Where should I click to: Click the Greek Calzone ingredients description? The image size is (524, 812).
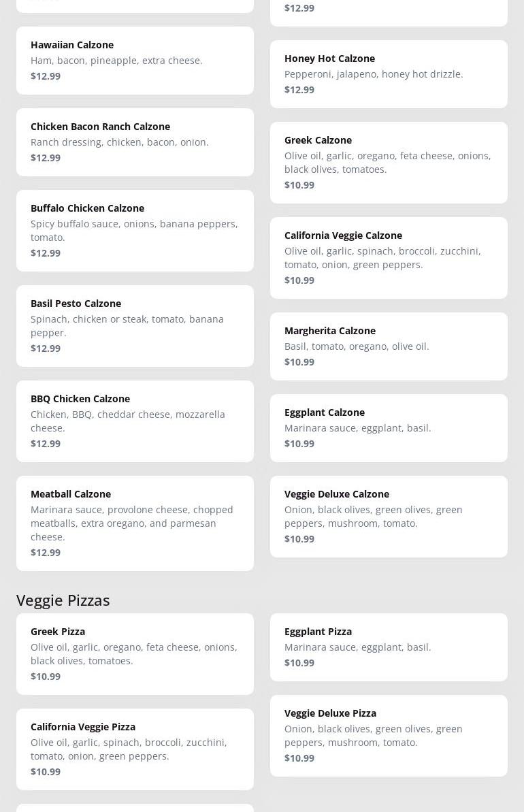(387, 162)
